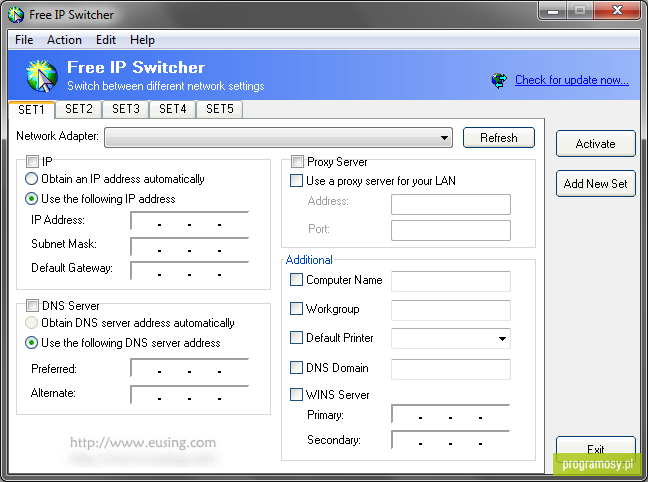Check the Default Printer checkbox

(296, 338)
